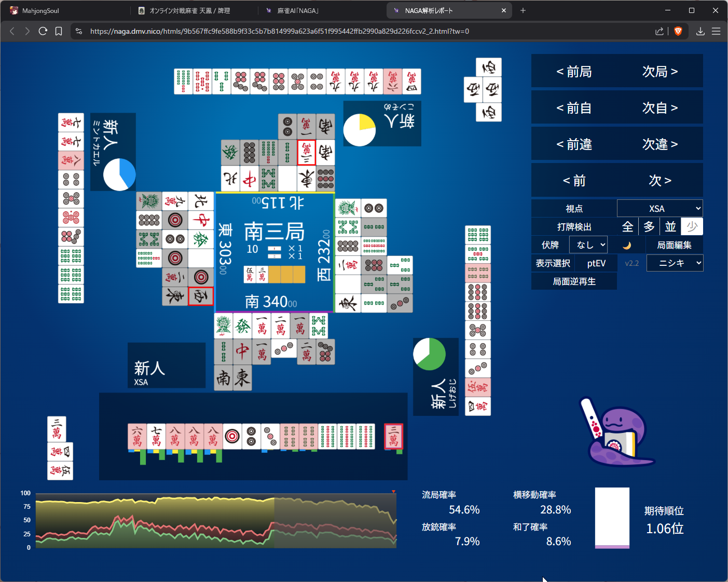Switch to the MahjongSoul browser tab

(65, 10)
